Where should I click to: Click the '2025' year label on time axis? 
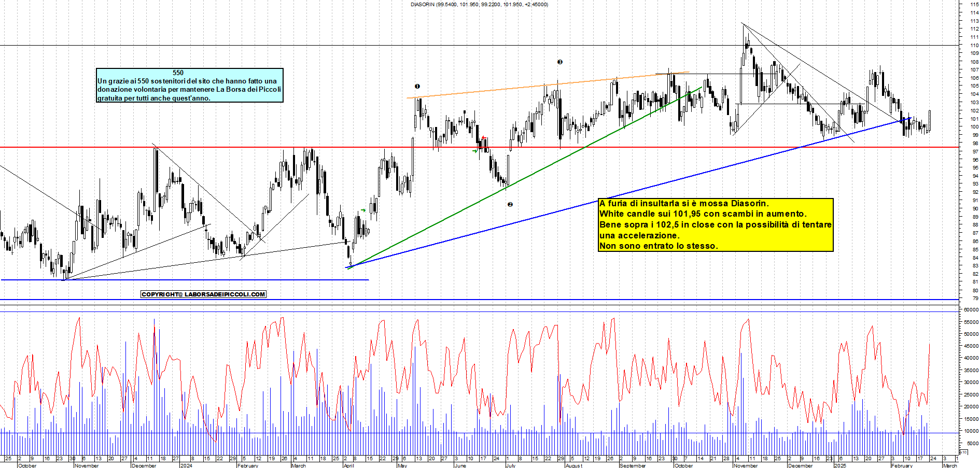[x=840, y=465]
